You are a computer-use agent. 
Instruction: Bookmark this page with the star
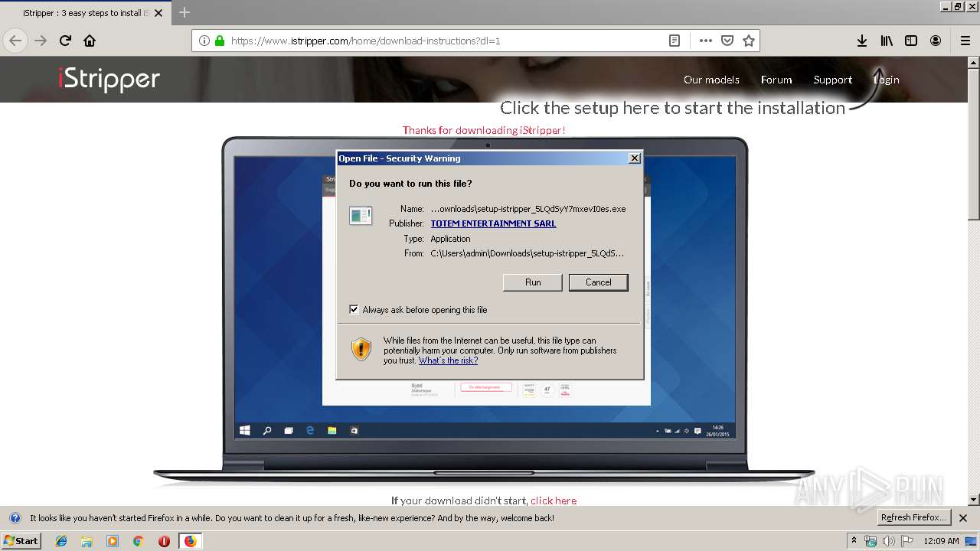pyautogui.click(x=749, y=41)
